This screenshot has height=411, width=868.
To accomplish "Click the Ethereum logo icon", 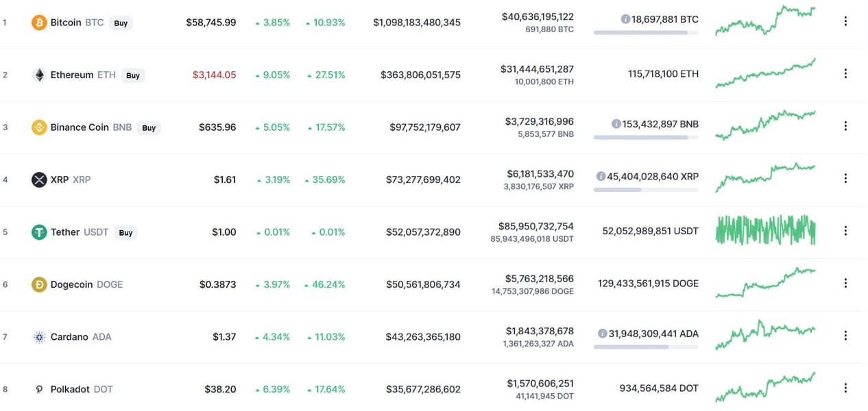I will (x=39, y=75).
